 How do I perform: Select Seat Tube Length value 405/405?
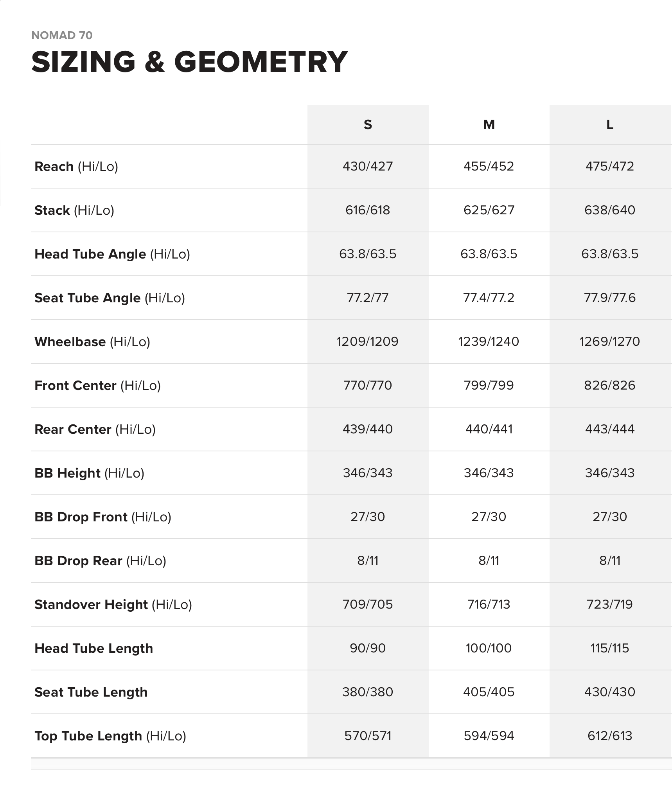click(x=489, y=692)
